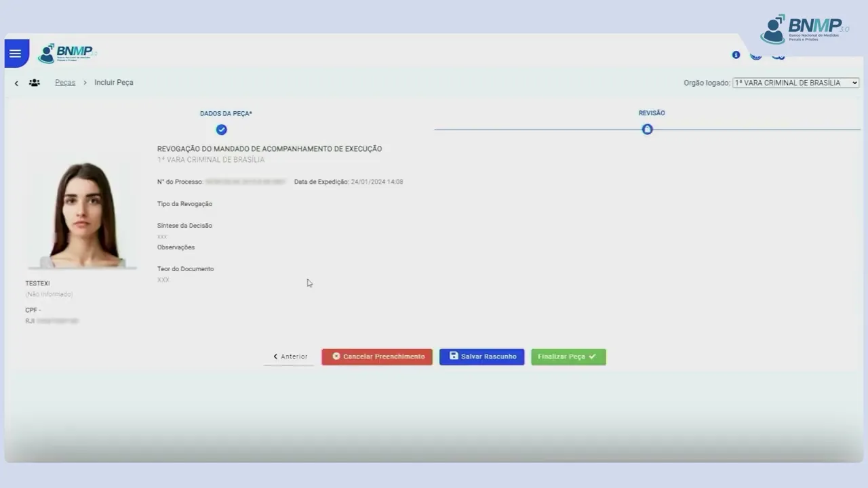Viewport: 868px width, 488px height.
Task: Select the Revisão step marker
Action: tap(647, 129)
